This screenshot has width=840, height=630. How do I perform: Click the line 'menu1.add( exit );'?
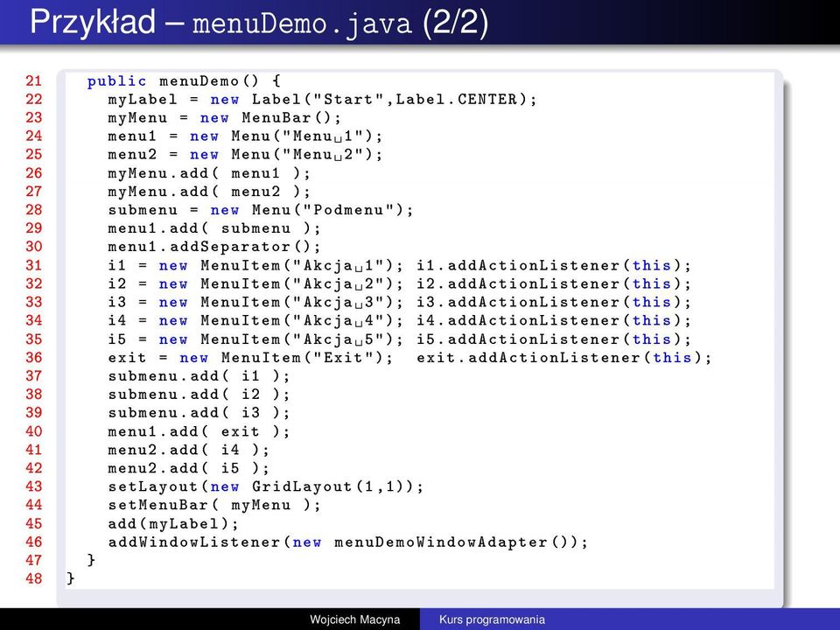pos(199,431)
